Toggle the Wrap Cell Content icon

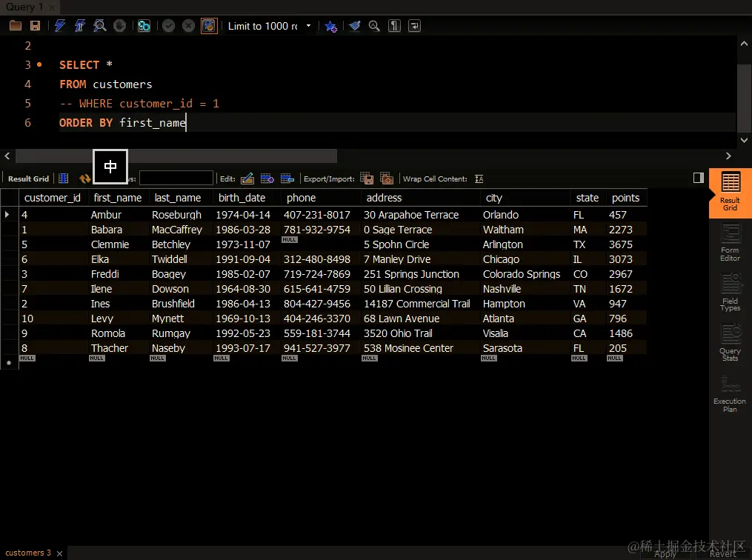click(x=479, y=179)
